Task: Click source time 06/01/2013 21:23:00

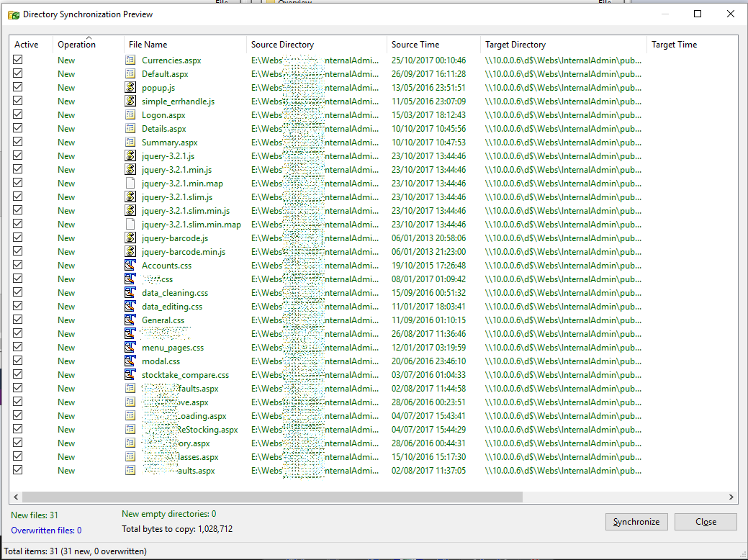Action: [429, 251]
